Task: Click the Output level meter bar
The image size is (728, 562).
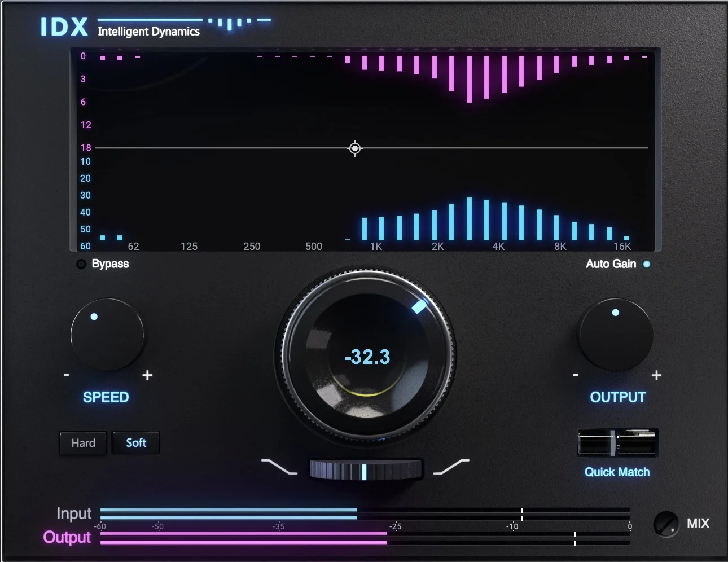Action: [365, 538]
